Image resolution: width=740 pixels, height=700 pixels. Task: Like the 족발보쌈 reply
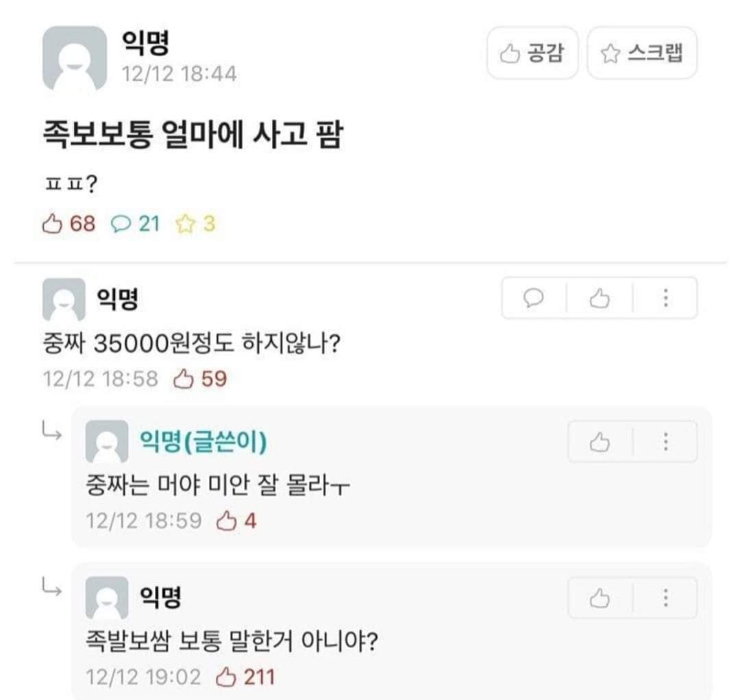600,598
